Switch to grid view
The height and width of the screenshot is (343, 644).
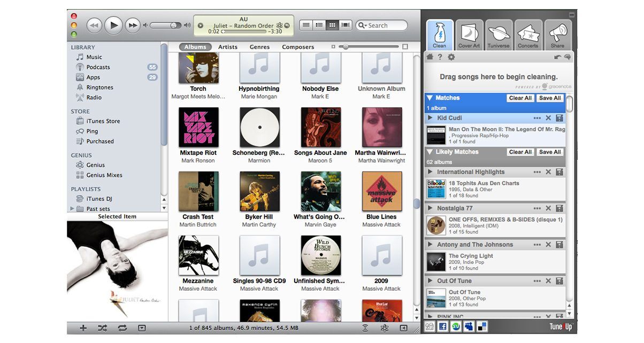332,25
